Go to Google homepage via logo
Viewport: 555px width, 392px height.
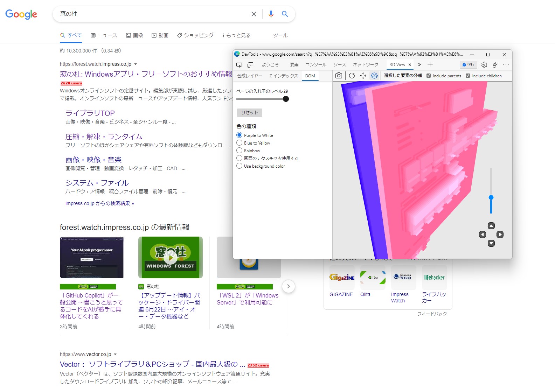point(21,14)
